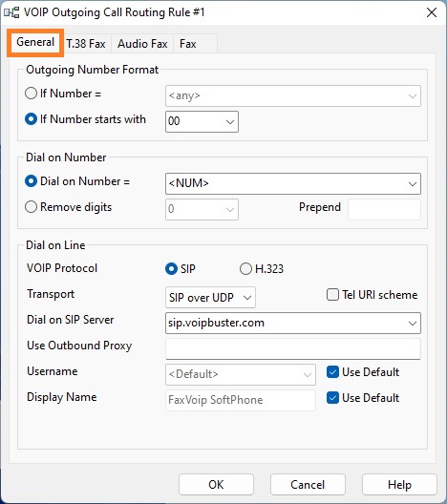Confirm settings with the OK button

(x=216, y=485)
